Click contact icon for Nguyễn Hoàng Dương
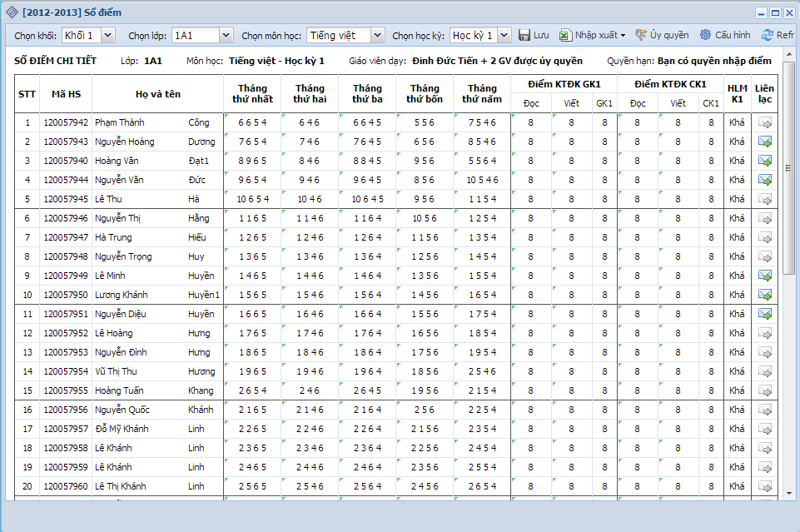This screenshot has width=800, height=532. tap(764, 142)
